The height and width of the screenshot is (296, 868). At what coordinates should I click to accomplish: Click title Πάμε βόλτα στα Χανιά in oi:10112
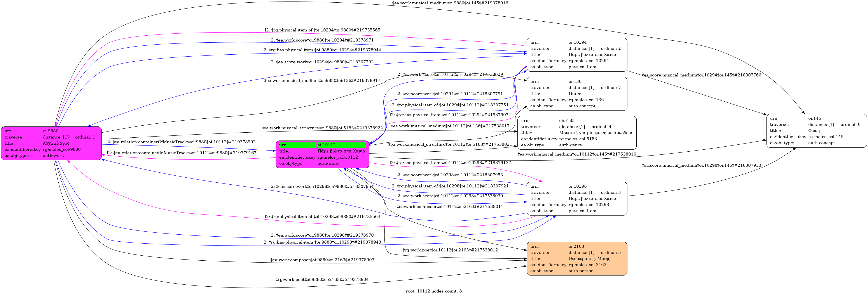(341, 151)
